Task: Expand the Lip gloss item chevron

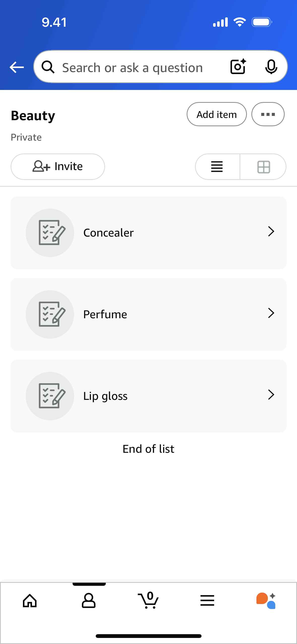Action: 271,395
